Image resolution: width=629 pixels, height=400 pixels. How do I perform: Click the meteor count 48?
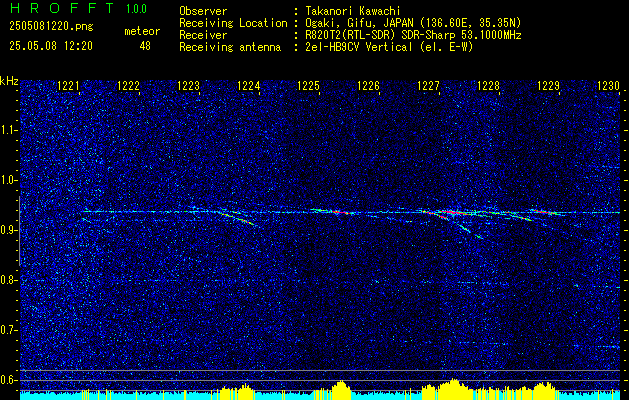coord(145,46)
